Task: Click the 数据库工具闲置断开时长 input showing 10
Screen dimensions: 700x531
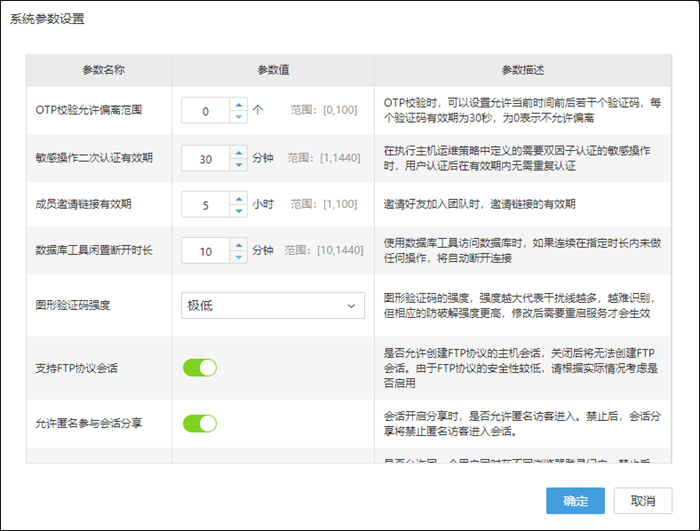Action: (x=206, y=252)
